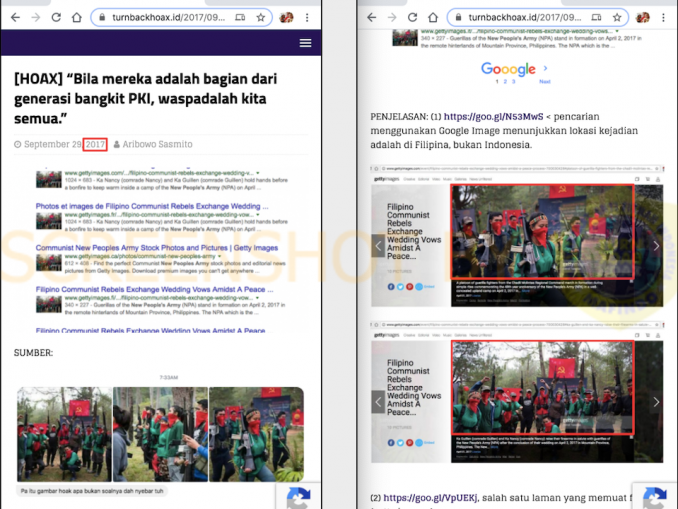Open the hamburger menu on the purple site header

[x=305, y=43]
